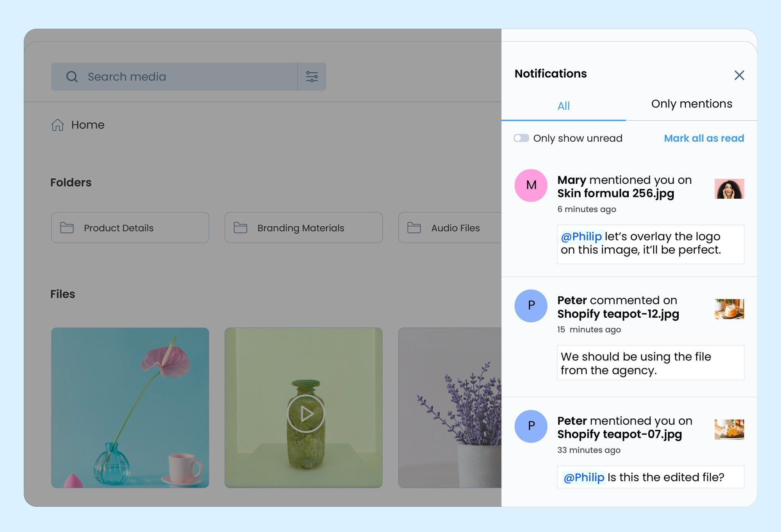Click the Folders heading

pyautogui.click(x=71, y=182)
